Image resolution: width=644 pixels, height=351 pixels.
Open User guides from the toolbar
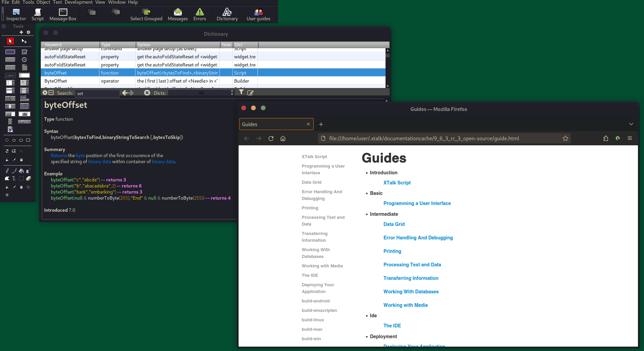click(x=258, y=15)
